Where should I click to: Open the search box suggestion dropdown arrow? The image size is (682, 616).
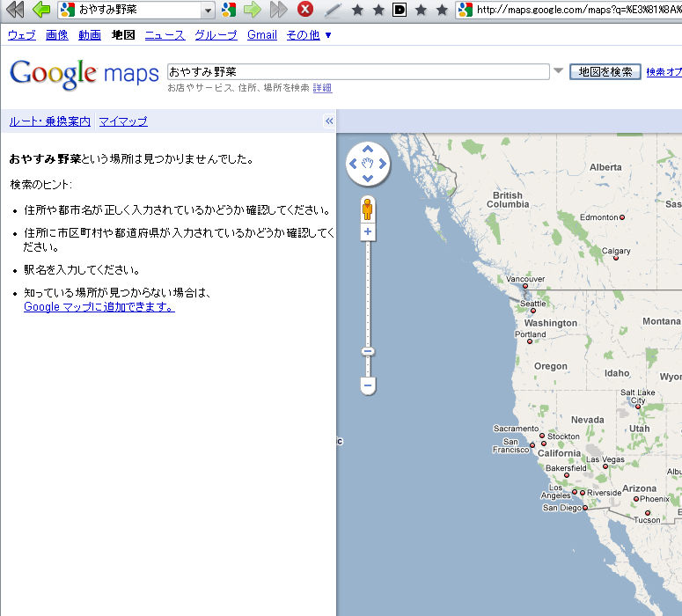pyautogui.click(x=559, y=70)
